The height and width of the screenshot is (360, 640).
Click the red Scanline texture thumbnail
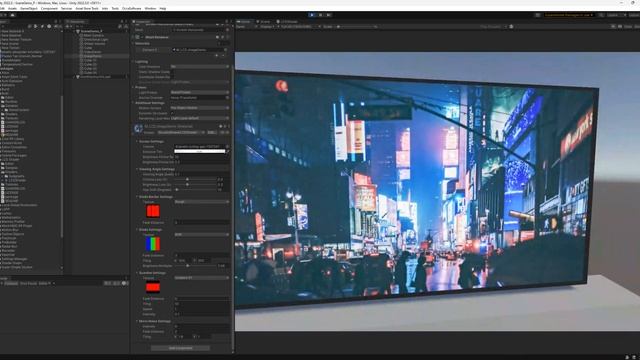point(153,287)
